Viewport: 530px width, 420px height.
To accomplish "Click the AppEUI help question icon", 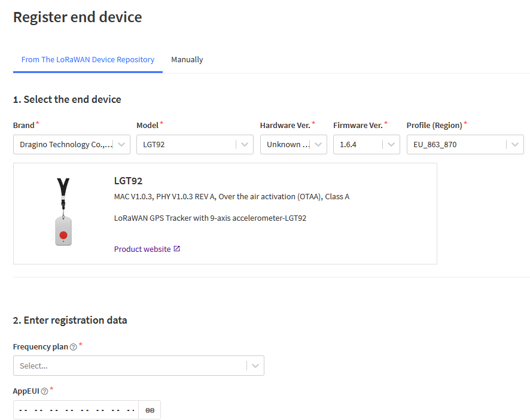I will pos(44,391).
